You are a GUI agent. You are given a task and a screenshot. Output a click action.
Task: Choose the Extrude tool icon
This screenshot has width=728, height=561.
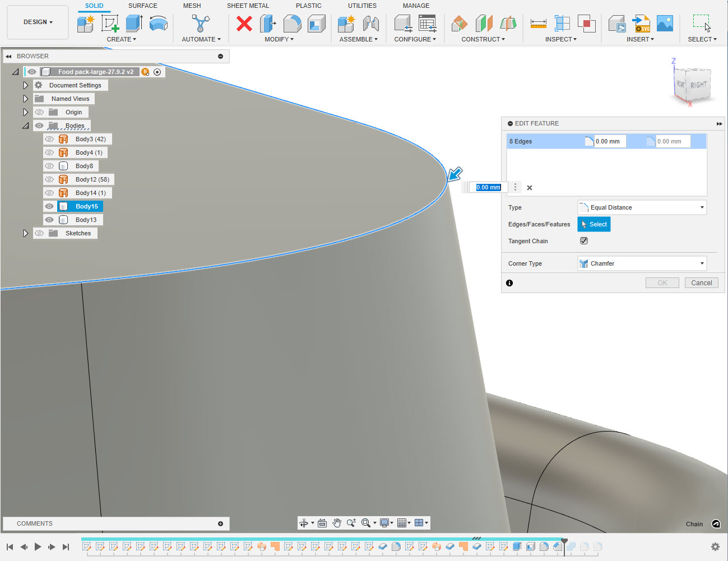[x=134, y=24]
